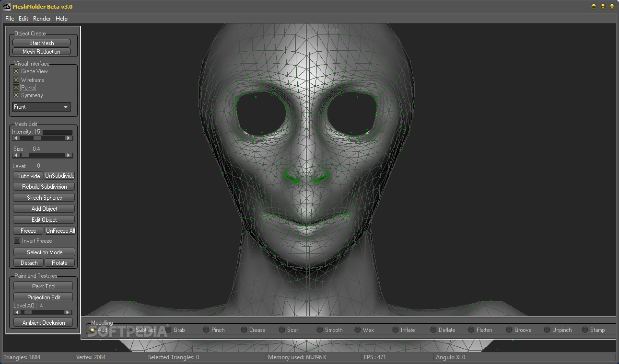
Task: Open the Paint Tool
Action: (x=44, y=286)
